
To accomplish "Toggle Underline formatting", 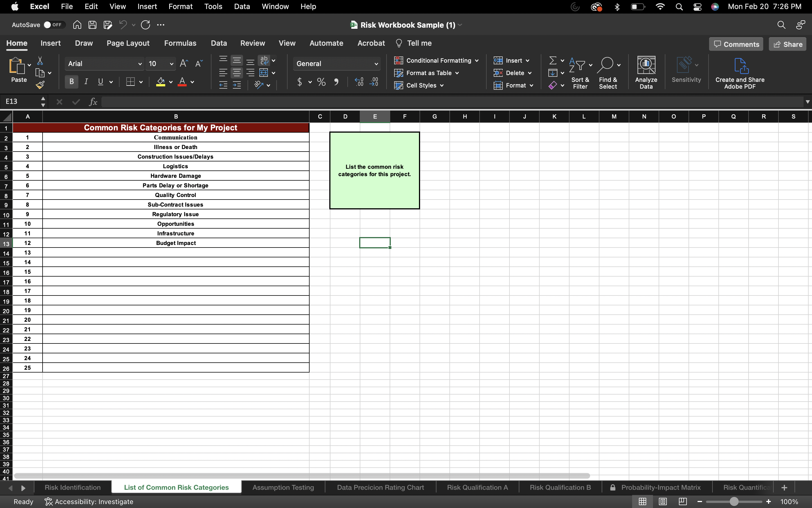I will (100, 82).
